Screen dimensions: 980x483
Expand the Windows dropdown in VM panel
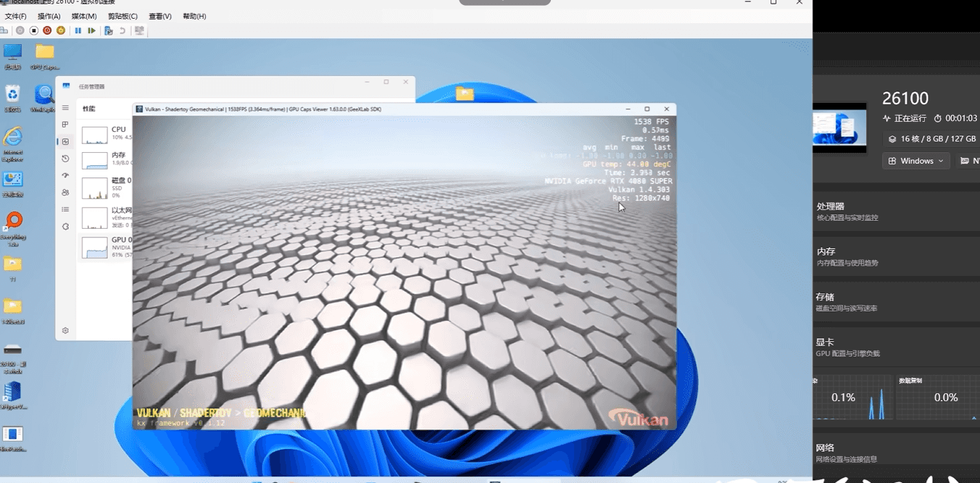tap(916, 161)
